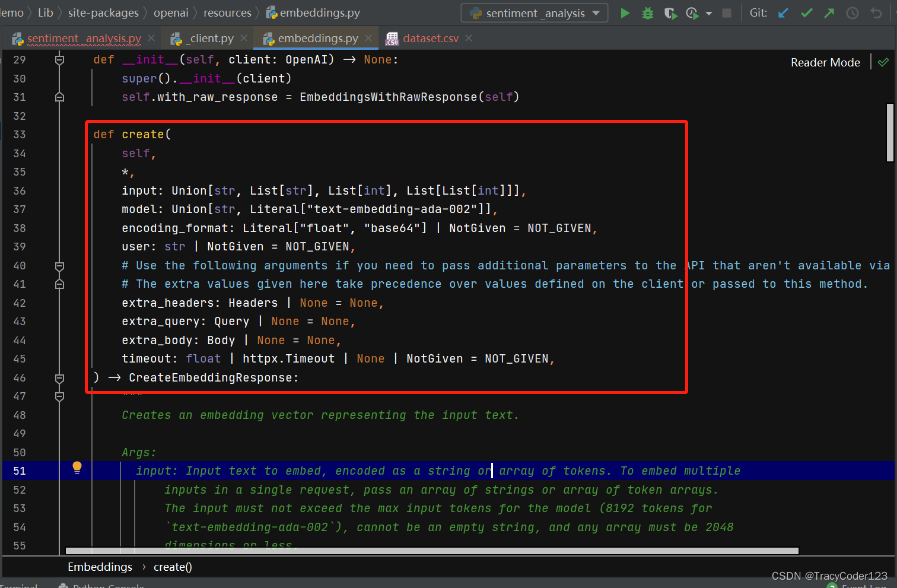
Task: Close the sentiment_analysis.py tab
Action: (151, 39)
